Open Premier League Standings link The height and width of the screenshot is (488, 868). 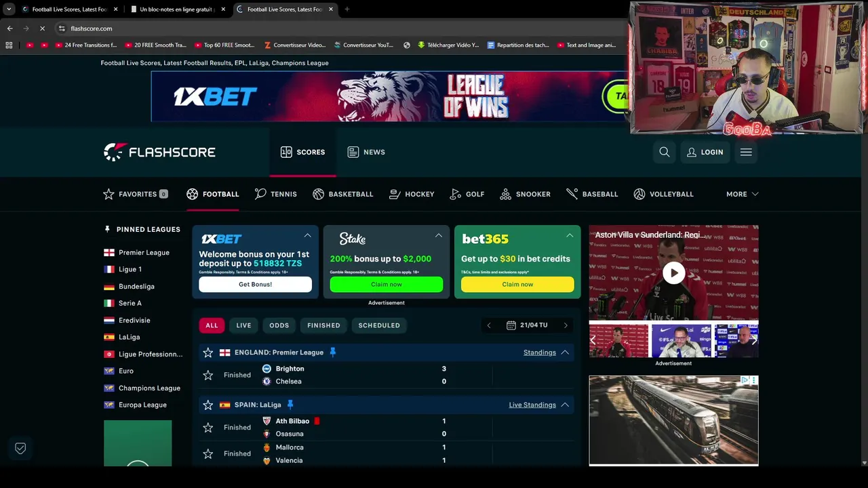pyautogui.click(x=540, y=352)
